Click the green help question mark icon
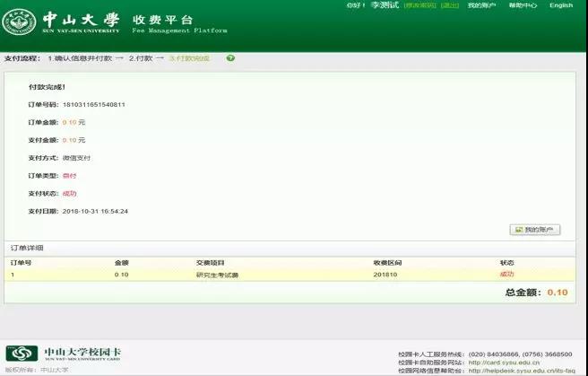Screen dimensions: 588x376 [230, 58]
